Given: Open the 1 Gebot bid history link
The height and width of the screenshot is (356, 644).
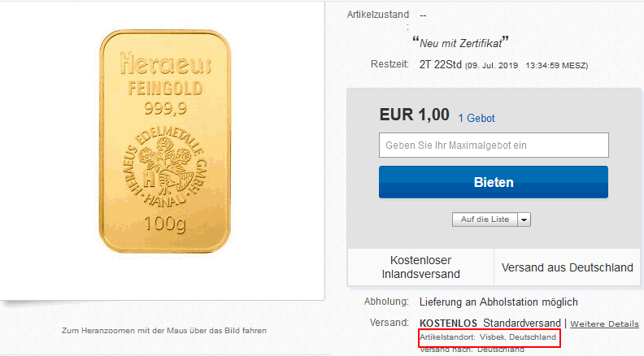Looking at the screenshot, I should 476,118.
